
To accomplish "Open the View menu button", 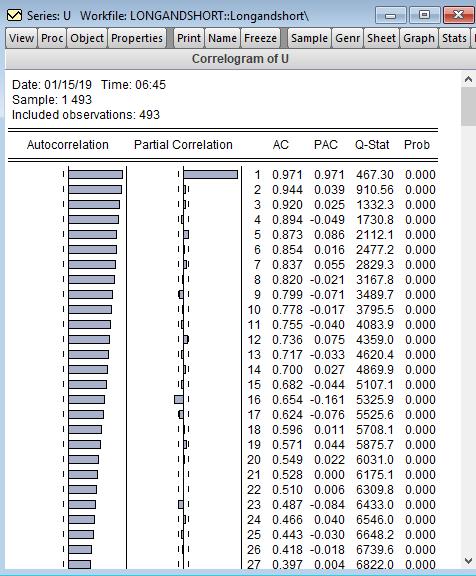I will click(x=21, y=38).
